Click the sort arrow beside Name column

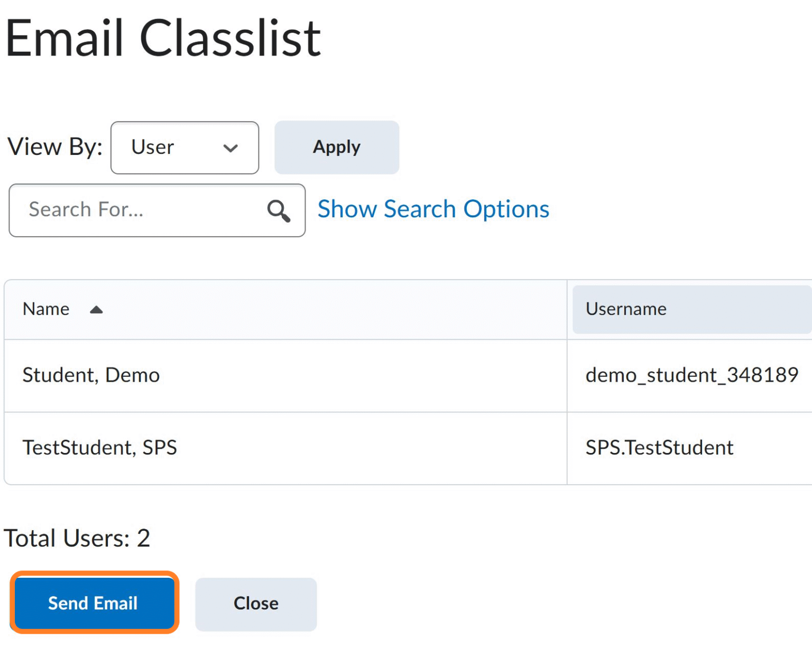click(x=96, y=309)
